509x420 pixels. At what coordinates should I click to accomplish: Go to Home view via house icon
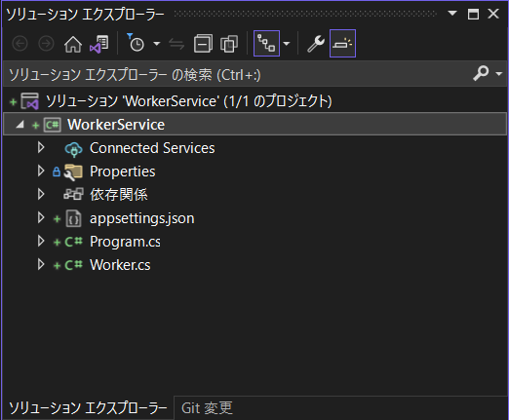tap(73, 44)
